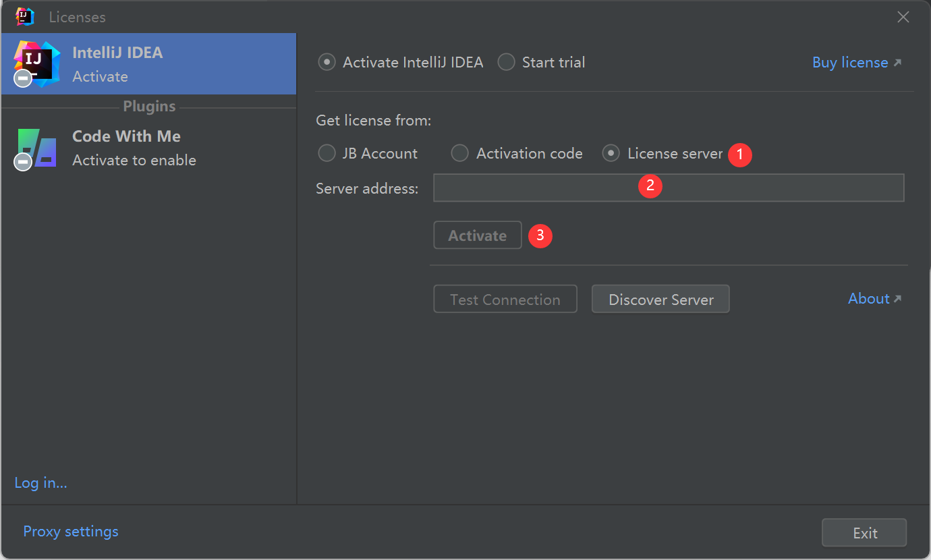
Task: Click the IntelliJ icon in the title bar
Action: (25, 17)
